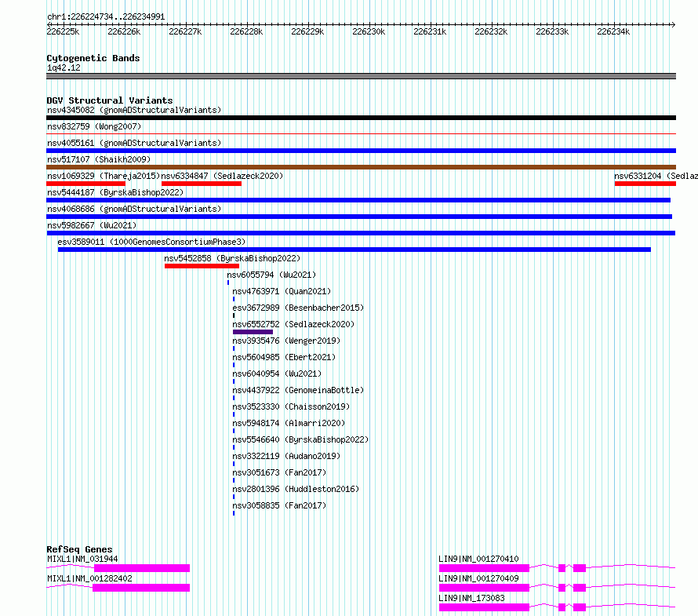The image size is (698, 616).
Task: Select the black nsv4345082 variant bar
Action: point(361,118)
